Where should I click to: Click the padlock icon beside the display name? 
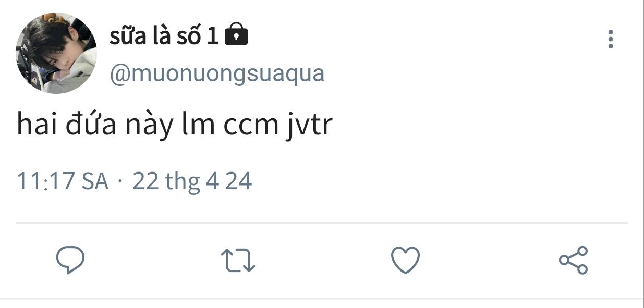click(x=236, y=35)
